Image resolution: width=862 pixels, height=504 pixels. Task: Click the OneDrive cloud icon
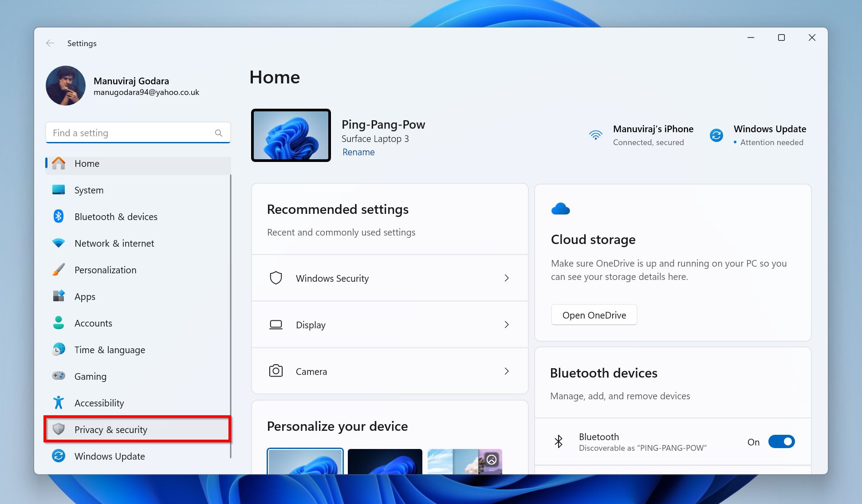click(x=560, y=209)
